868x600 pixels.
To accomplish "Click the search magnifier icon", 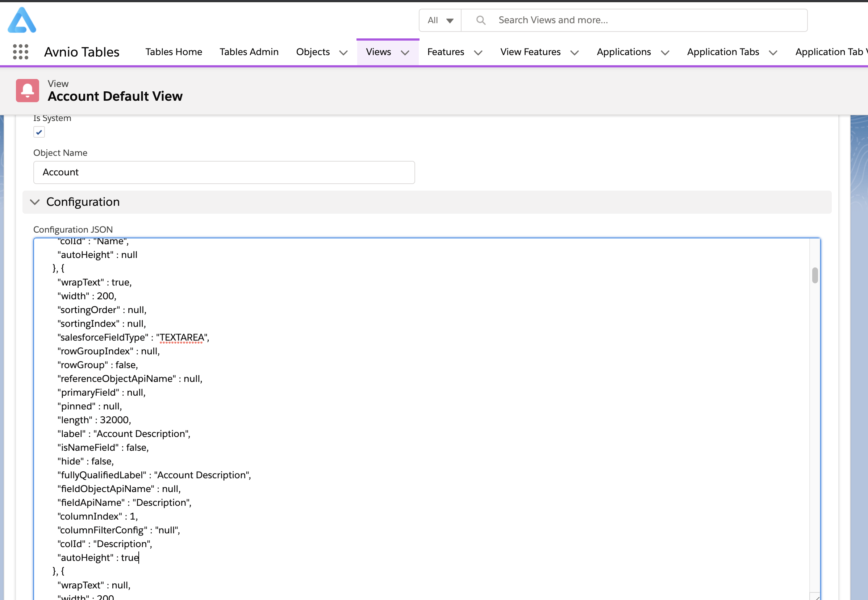I will coord(480,20).
